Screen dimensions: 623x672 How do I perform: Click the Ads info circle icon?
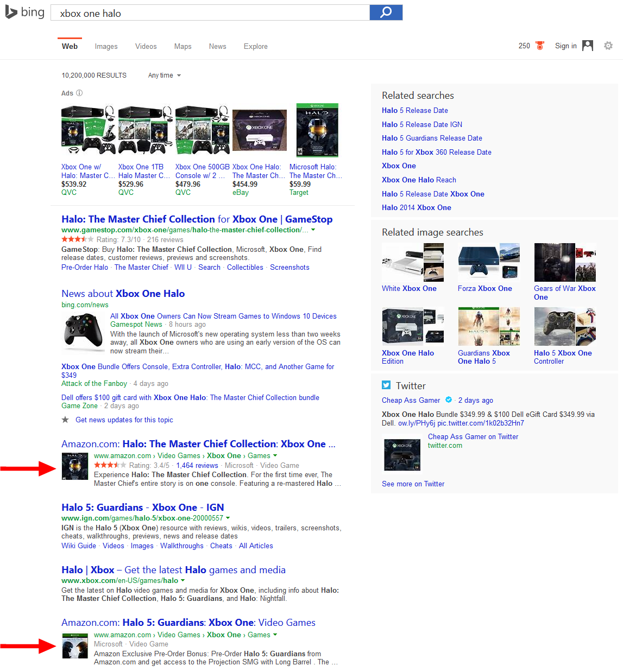[x=79, y=93]
